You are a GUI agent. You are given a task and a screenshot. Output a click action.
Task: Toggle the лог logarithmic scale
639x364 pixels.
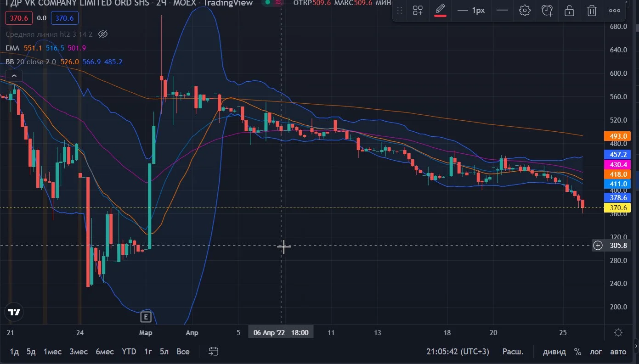tap(596, 352)
